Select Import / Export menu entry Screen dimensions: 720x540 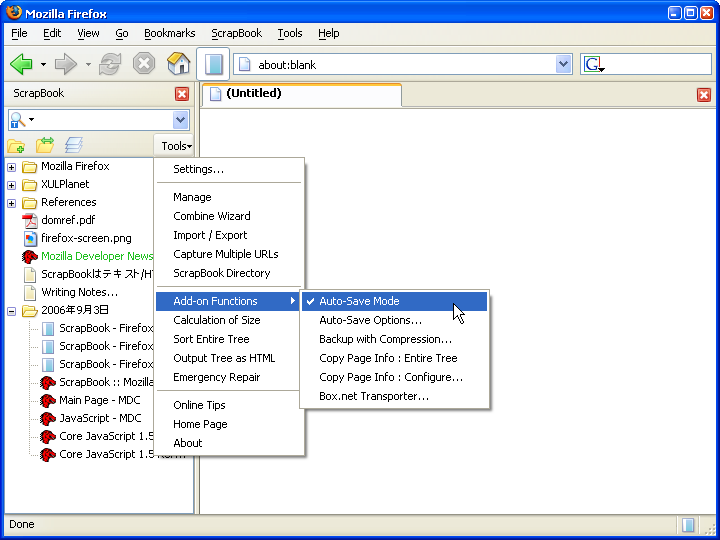pyautogui.click(x=229, y=236)
